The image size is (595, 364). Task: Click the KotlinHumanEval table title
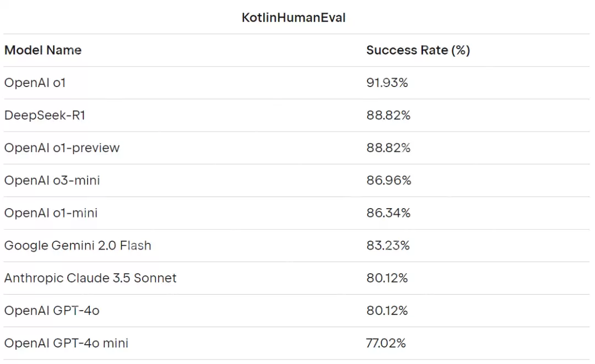(294, 18)
